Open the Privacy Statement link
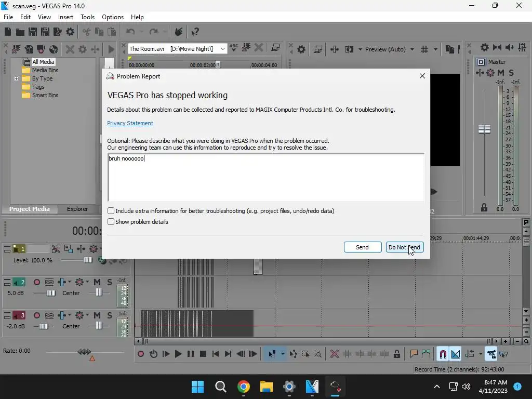Viewport: 532px width, 399px height. 130,123
